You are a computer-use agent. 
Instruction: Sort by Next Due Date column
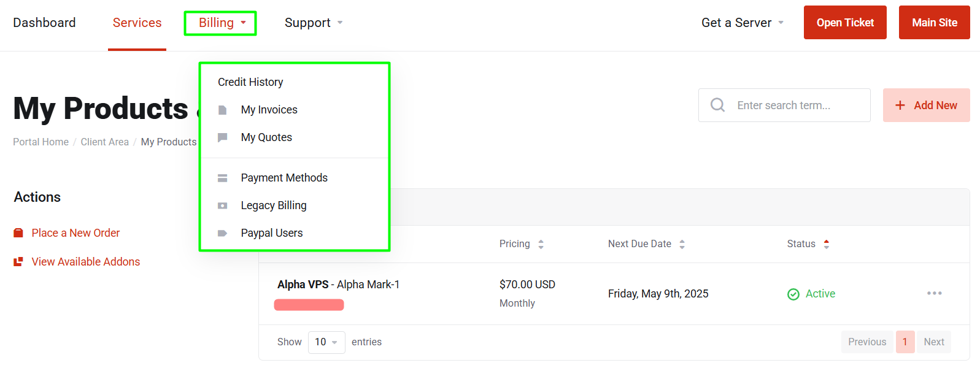pos(646,243)
